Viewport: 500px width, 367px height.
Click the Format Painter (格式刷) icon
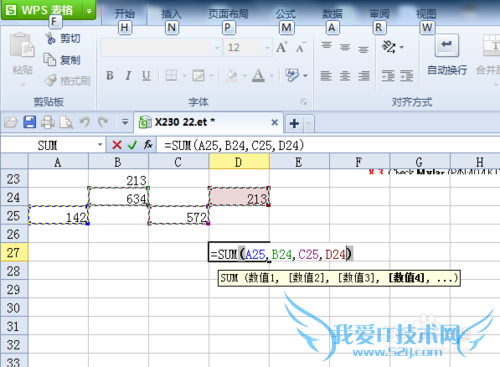coord(50,80)
